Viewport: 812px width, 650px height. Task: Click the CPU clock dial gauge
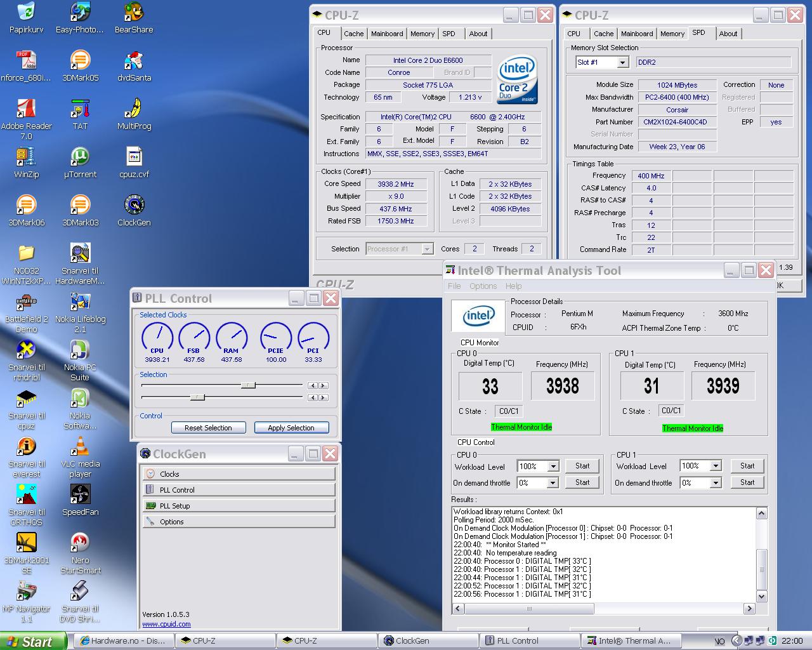157,336
